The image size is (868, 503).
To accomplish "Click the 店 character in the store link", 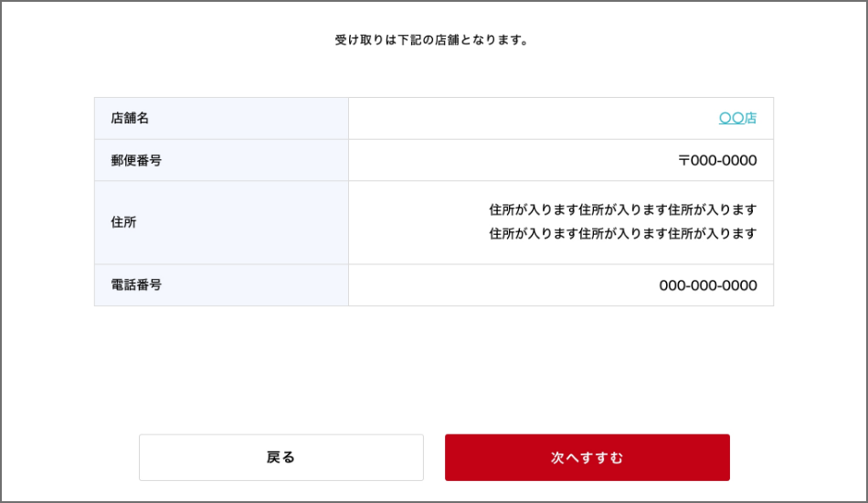I will [x=750, y=118].
